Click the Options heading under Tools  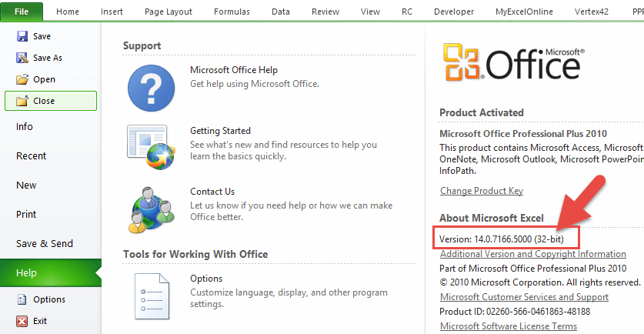pos(206,279)
